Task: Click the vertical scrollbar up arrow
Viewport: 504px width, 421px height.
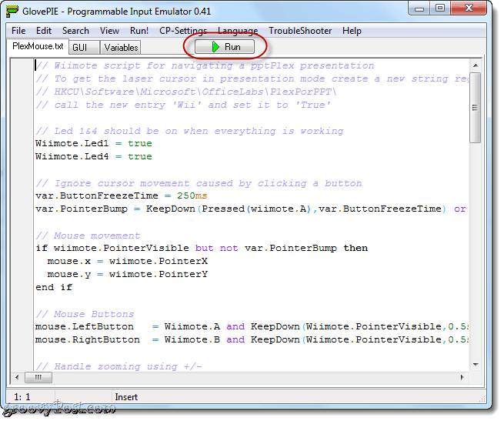Action: [476, 65]
